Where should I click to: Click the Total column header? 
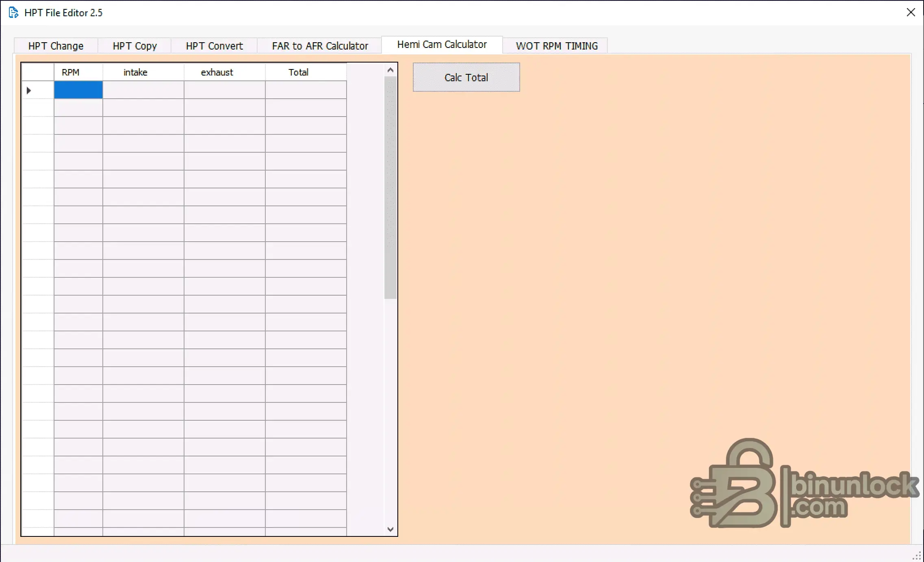[x=306, y=72]
